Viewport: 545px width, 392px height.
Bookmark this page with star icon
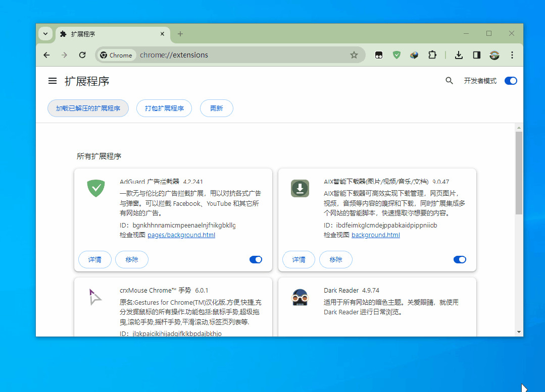coord(354,55)
